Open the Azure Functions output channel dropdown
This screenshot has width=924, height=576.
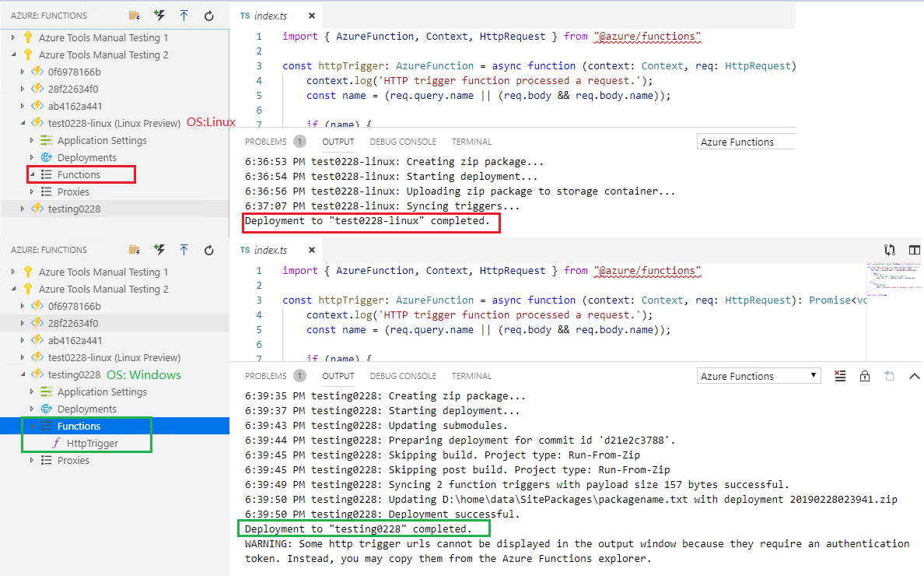coord(758,375)
